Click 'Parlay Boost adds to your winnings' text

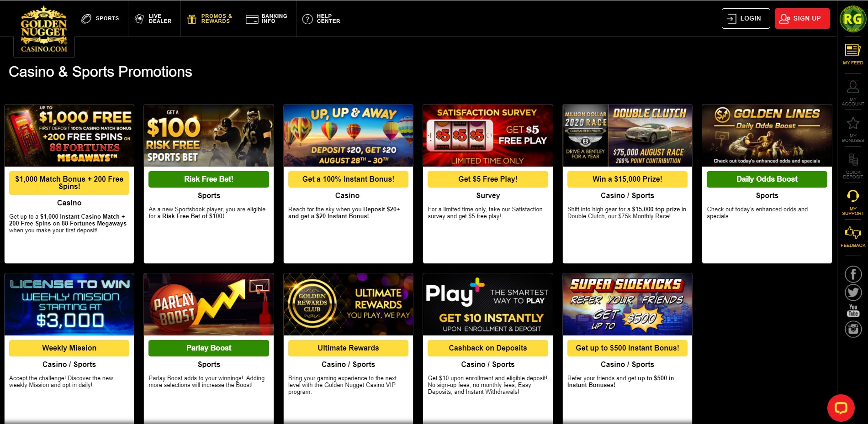pos(206,382)
